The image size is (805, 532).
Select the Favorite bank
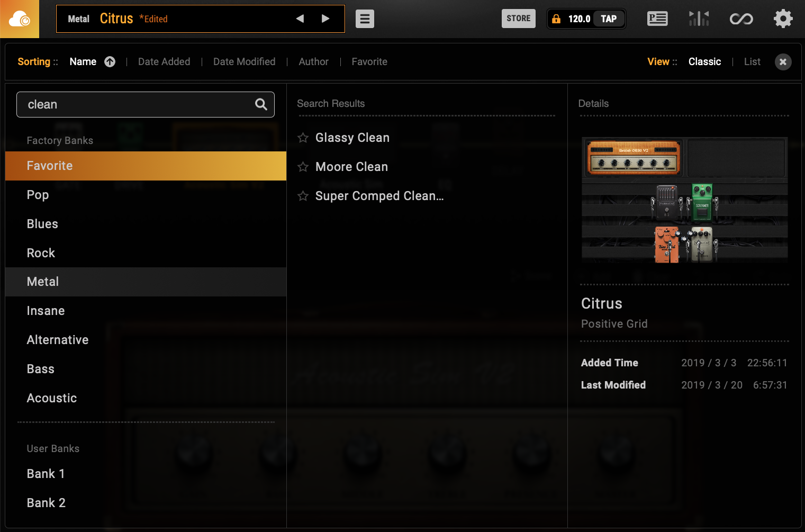point(146,166)
